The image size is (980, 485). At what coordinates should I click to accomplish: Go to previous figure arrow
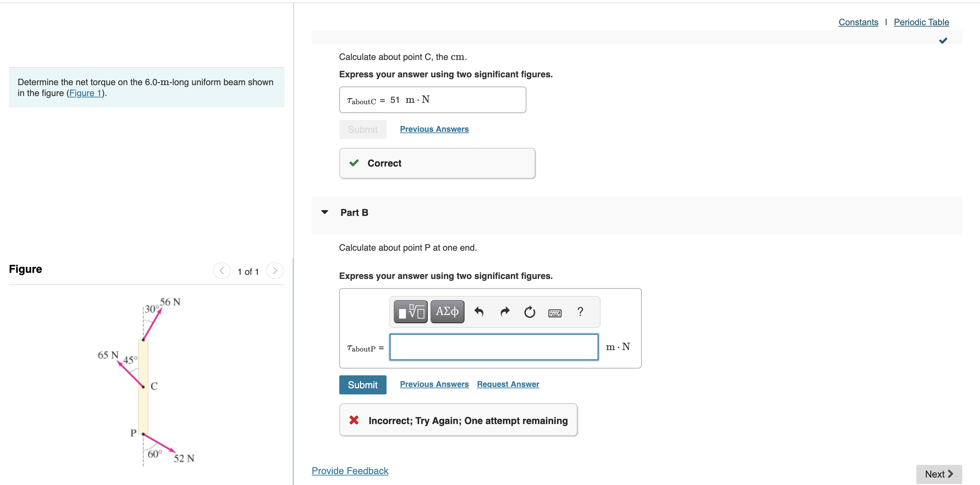pos(222,271)
